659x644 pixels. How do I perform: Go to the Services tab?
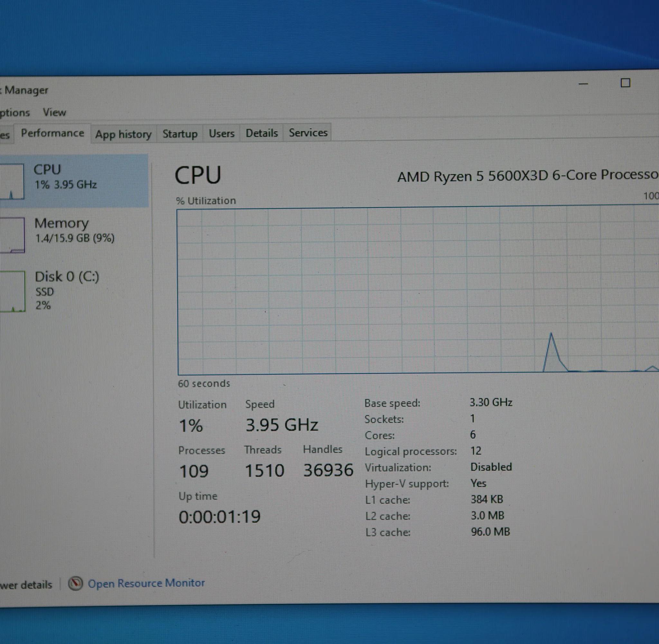click(x=308, y=133)
